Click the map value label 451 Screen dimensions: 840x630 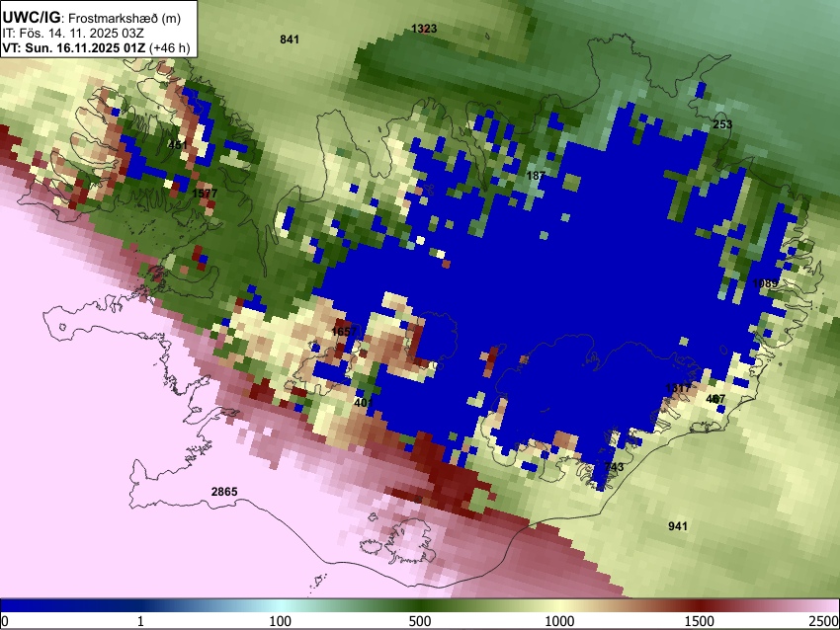click(x=178, y=145)
